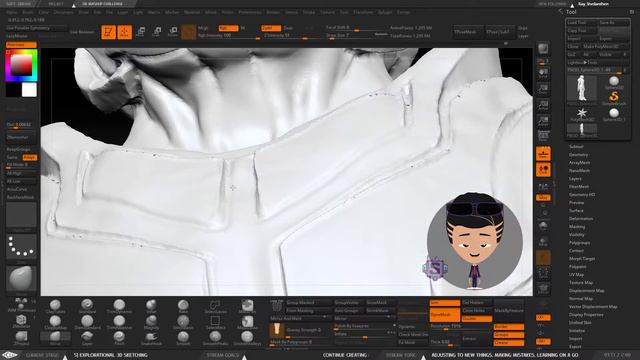
Task: Toggle the DynaMesh button
Action: point(444,315)
